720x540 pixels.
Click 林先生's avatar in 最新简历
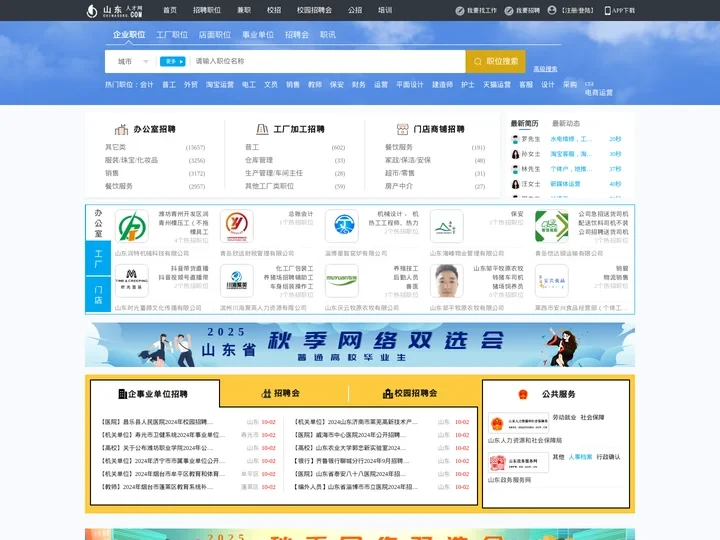(x=515, y=169)
